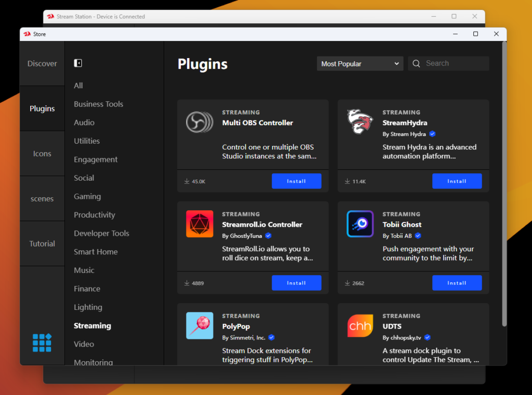Click the Tobii Ghost plugin icon

pyautogui.click(x=360, y=224)
